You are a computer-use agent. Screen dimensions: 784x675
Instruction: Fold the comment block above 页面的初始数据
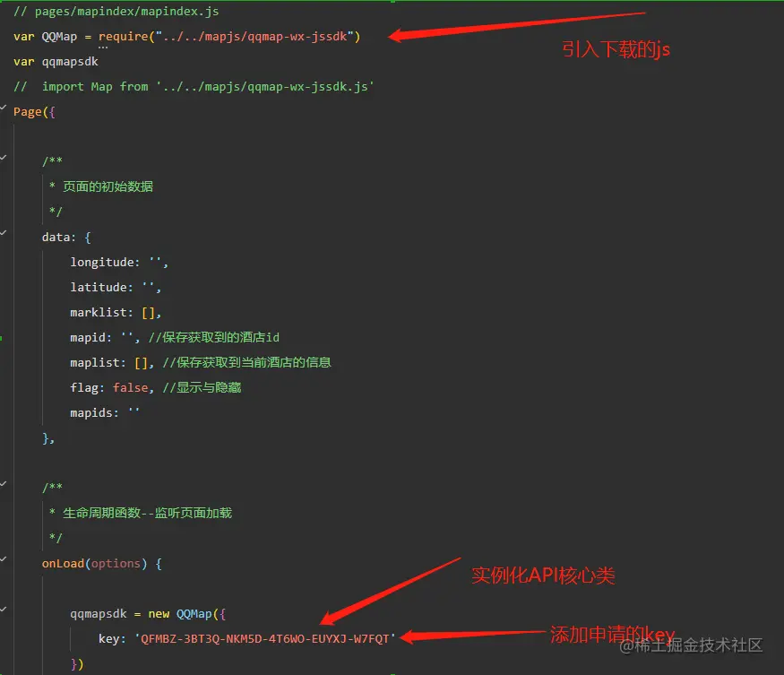tap(3, 158)
